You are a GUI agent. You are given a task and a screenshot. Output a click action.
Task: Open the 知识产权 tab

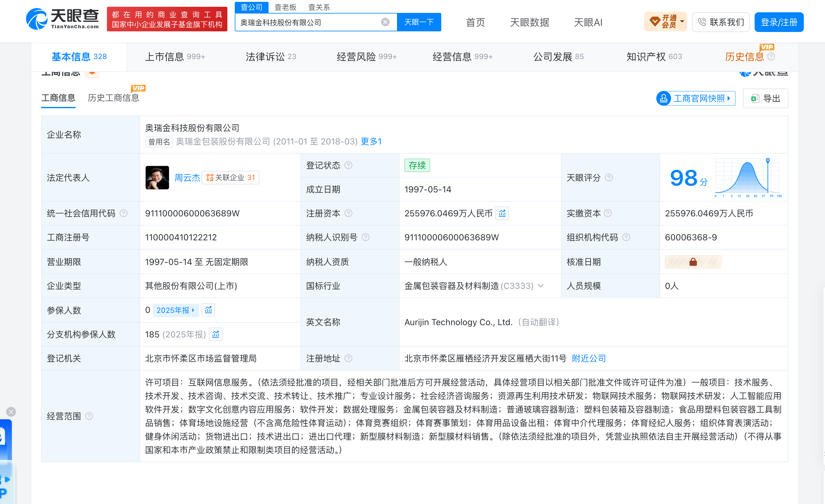point(654,57)
